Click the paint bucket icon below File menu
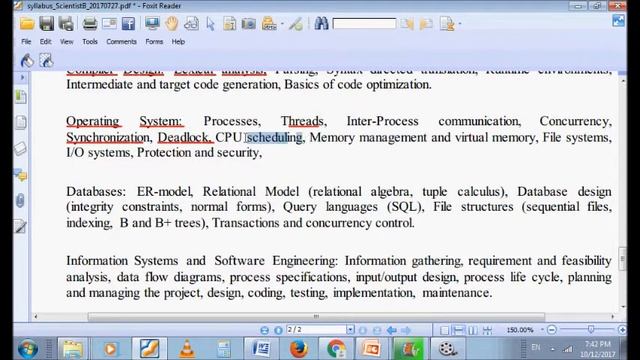Screen dimensions: 640x360 tap(27, 60)
